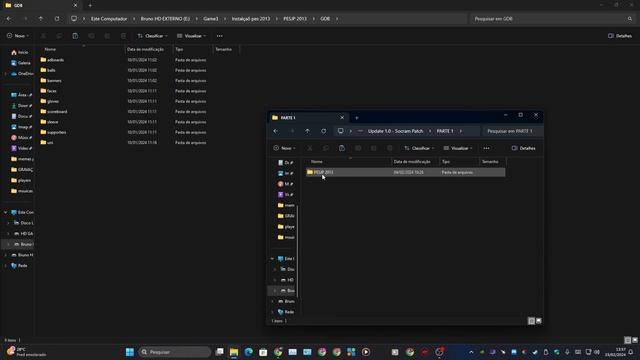Click PESJP 2013 in the GDB breadcrumb
Screen dimensions: 640x360
(x=295, y=19)
